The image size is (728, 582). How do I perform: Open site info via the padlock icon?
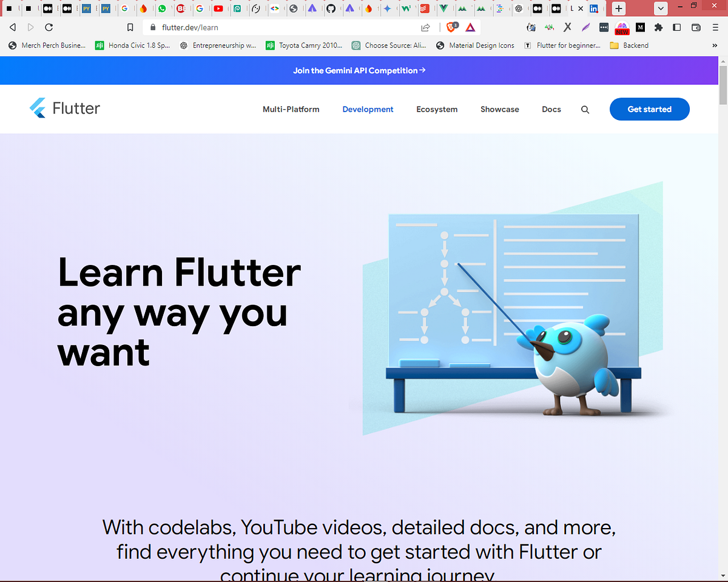tap(152, 27)
